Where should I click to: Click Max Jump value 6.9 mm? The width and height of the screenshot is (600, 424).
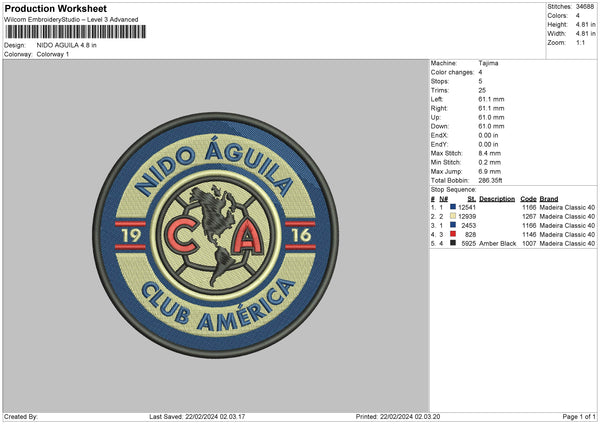click(x=489, y=171)
